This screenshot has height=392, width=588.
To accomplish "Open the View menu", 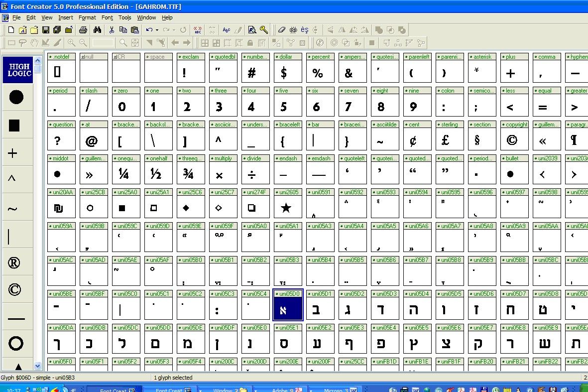I will pos(47,17).
